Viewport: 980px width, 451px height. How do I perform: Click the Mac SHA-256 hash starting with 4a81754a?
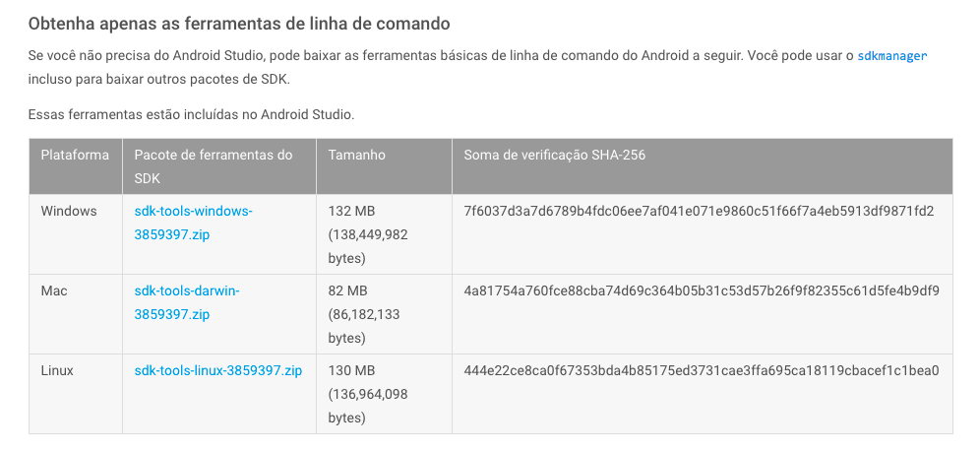[x=702, y=290]
